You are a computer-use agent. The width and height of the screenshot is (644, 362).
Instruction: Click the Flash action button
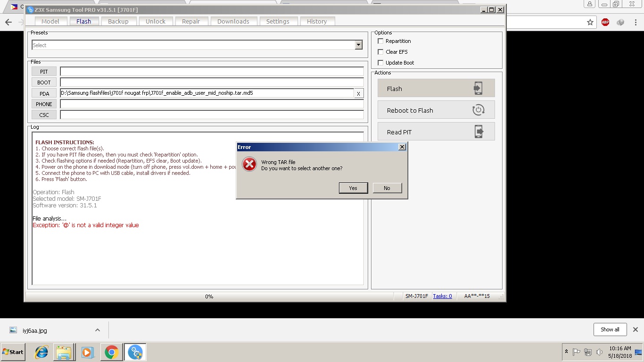click(436, 88)
